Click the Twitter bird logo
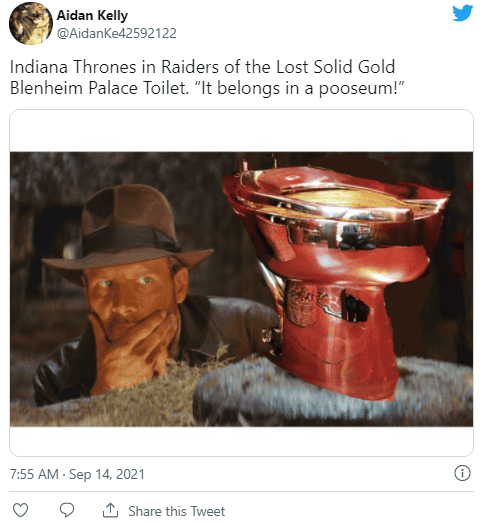Viewport: 484px width, 523px height. pos(462,13)
